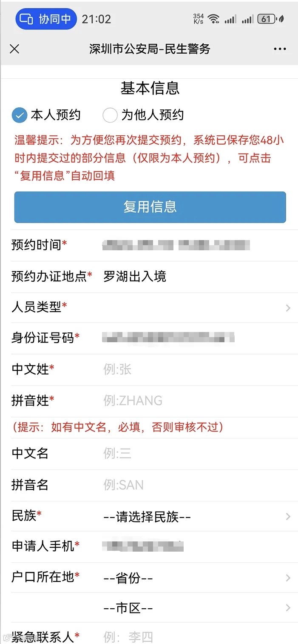The image size is (298, 644).
Task: Tap the 预约办证地点 value 罗湖出入境
Action: tap(134, 277)
